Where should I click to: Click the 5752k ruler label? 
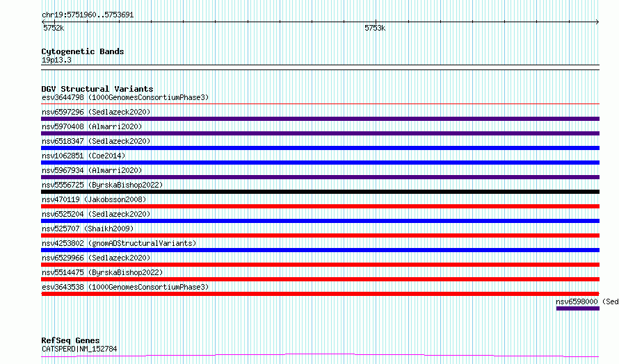(x=54, y=28)
